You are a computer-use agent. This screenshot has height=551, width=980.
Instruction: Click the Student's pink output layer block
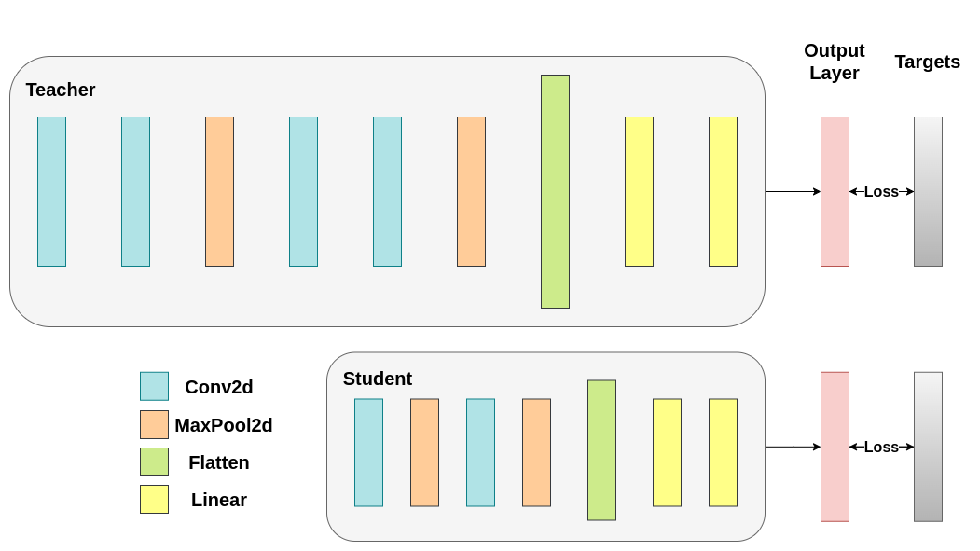(x=835, y=447)
